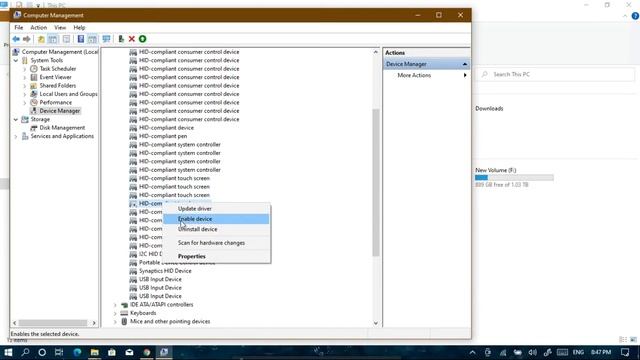
Task: Expand the Keyboards device category
Action: [115, 313]
